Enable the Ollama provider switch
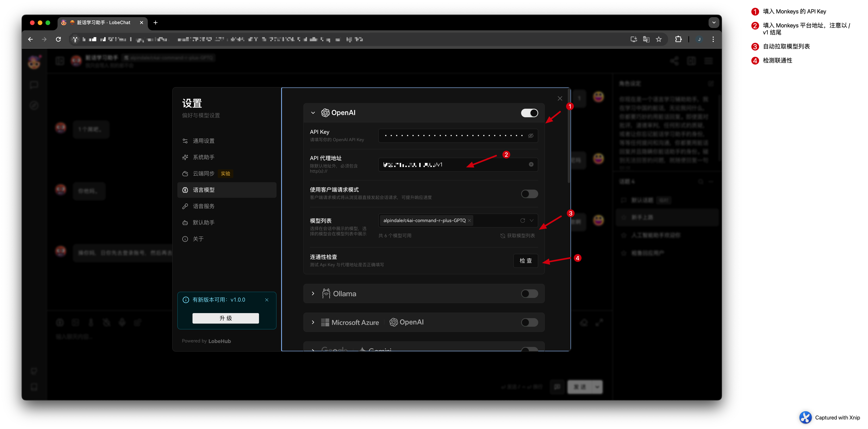 [x=529, y=293]
